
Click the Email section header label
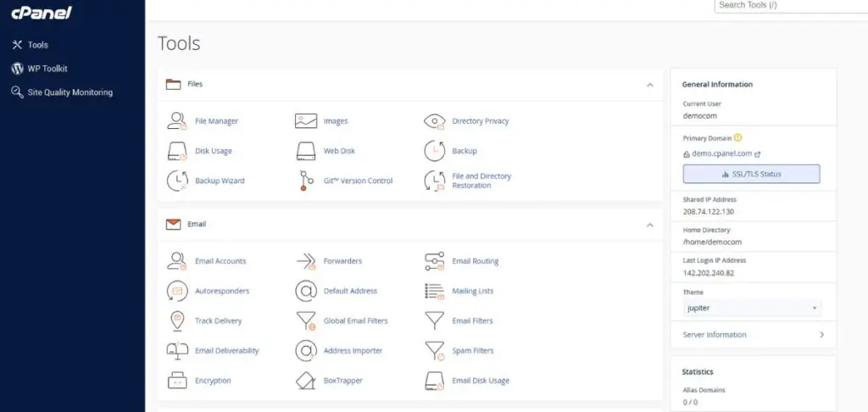(x=197, y=225)
